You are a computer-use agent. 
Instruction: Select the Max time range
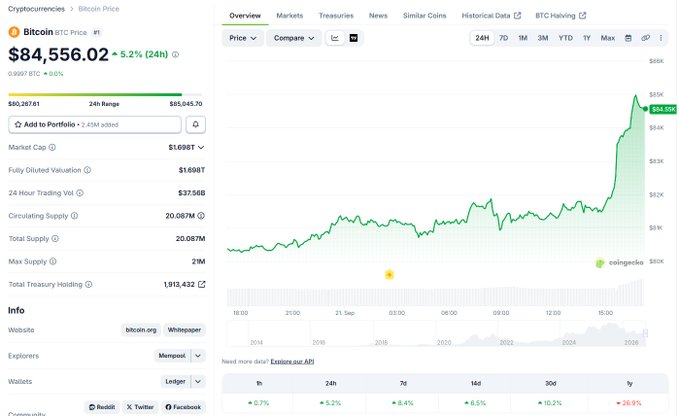(x=608, y=38)
